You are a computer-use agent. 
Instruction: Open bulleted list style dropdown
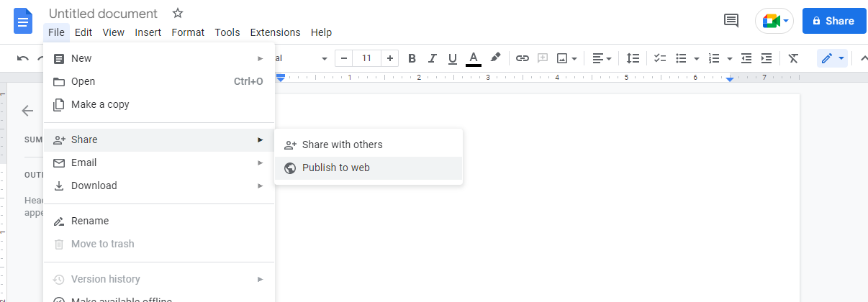[697, 58]
